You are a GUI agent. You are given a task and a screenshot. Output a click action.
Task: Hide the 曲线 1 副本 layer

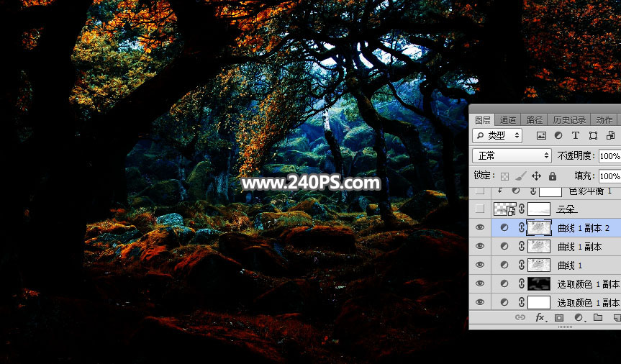480,246
